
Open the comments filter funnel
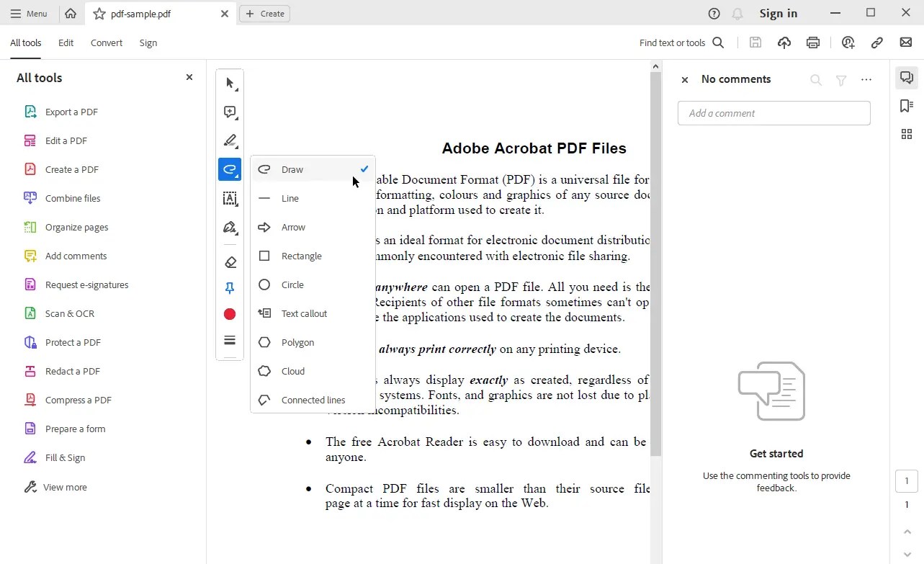[841, 80]
